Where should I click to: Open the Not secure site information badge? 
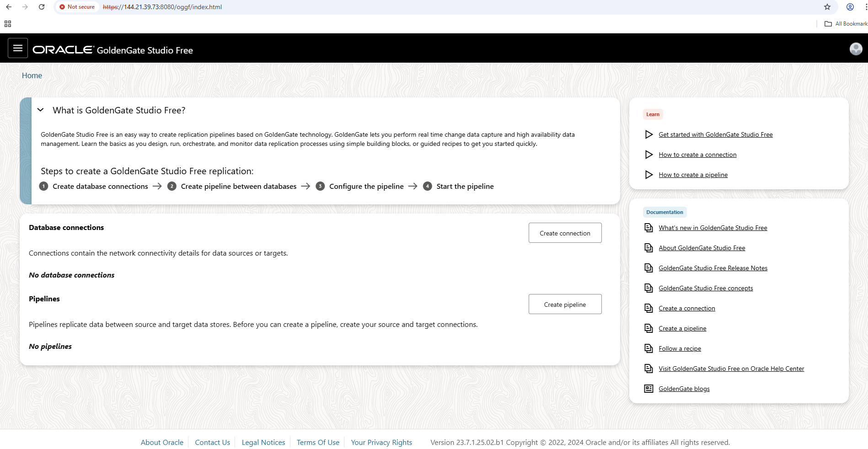(76, 7)
